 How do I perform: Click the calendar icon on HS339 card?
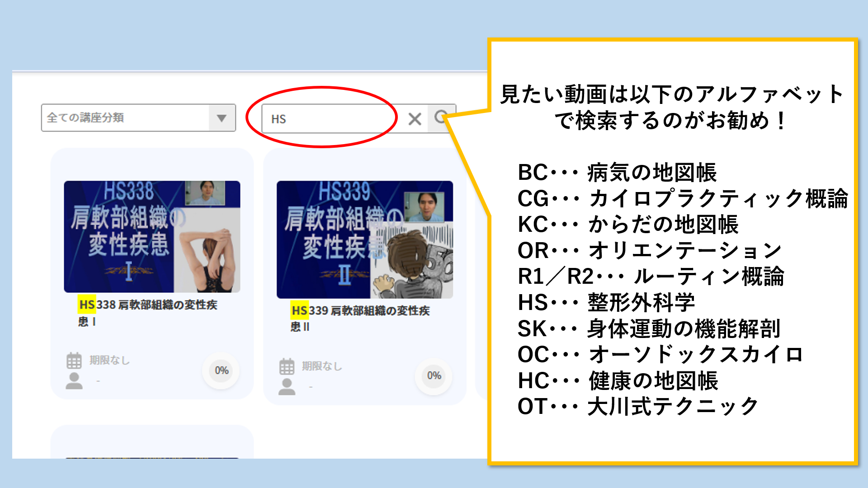(287, 366)
